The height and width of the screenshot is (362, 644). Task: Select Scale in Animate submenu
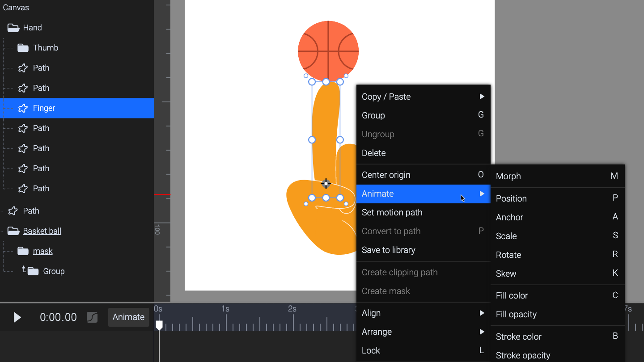point(557,236)
